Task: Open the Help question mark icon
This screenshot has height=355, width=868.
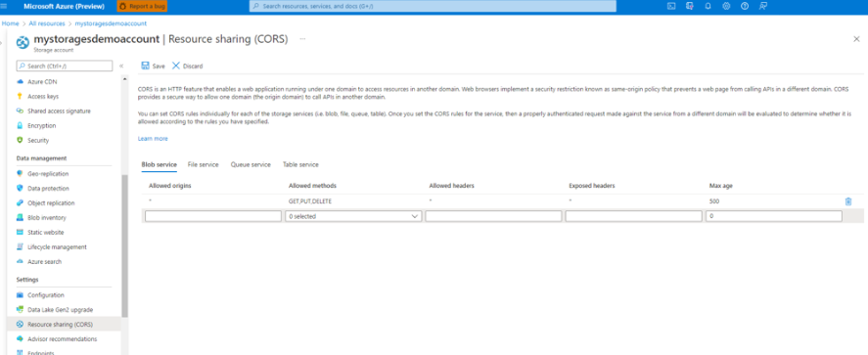Action: [745, 6]
